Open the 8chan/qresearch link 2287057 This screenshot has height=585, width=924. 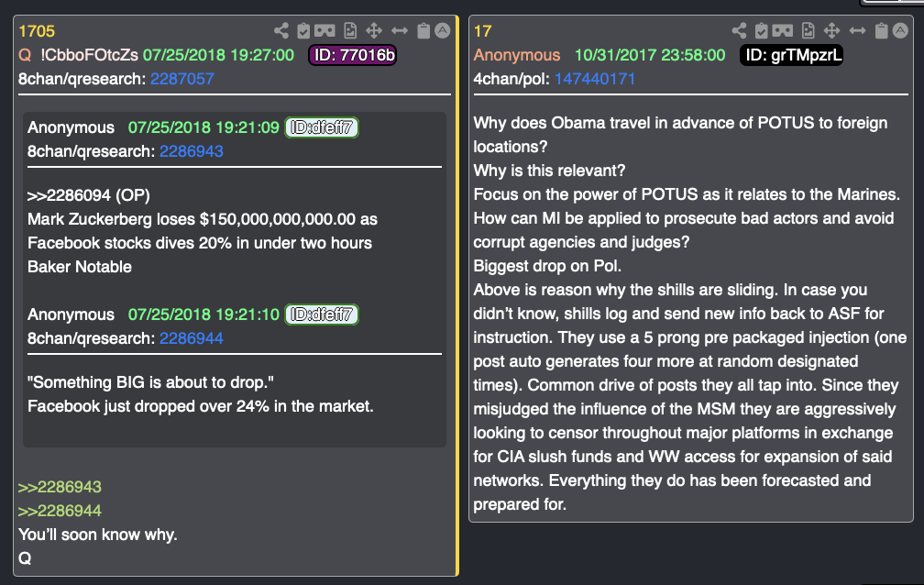click(x=182, y=79)
